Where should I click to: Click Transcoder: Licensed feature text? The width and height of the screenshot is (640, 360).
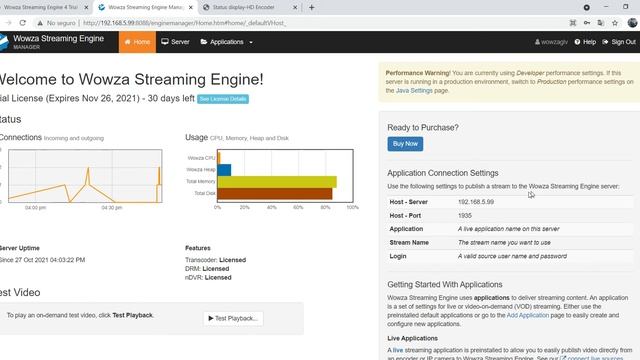pos(216,260)
